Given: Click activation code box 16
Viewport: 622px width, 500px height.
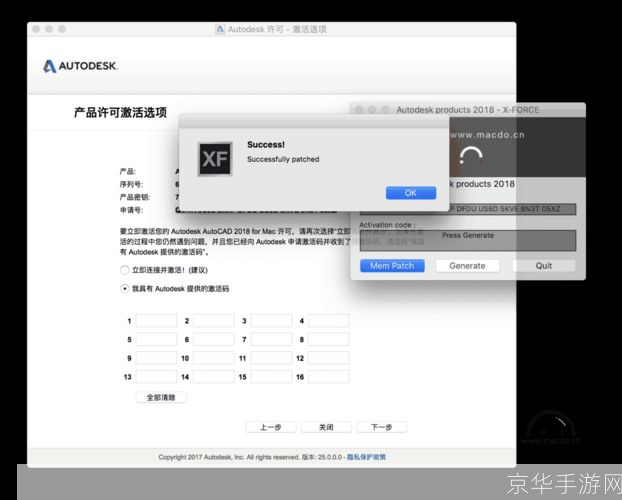Looking at the screenshot, I should (329, 377).
